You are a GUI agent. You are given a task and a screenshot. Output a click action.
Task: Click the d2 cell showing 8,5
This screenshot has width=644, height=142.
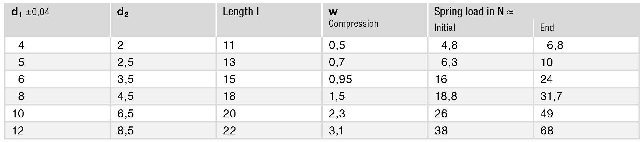[125, 130]
